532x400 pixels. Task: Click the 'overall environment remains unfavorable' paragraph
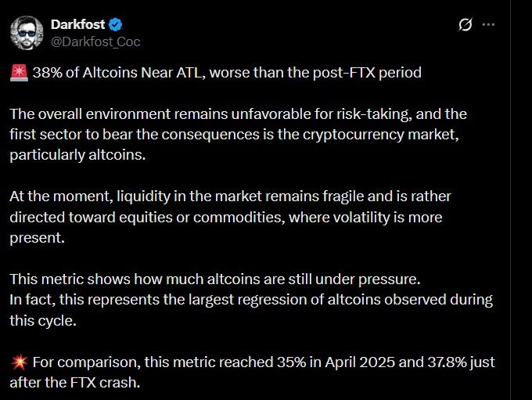(156, 114)
